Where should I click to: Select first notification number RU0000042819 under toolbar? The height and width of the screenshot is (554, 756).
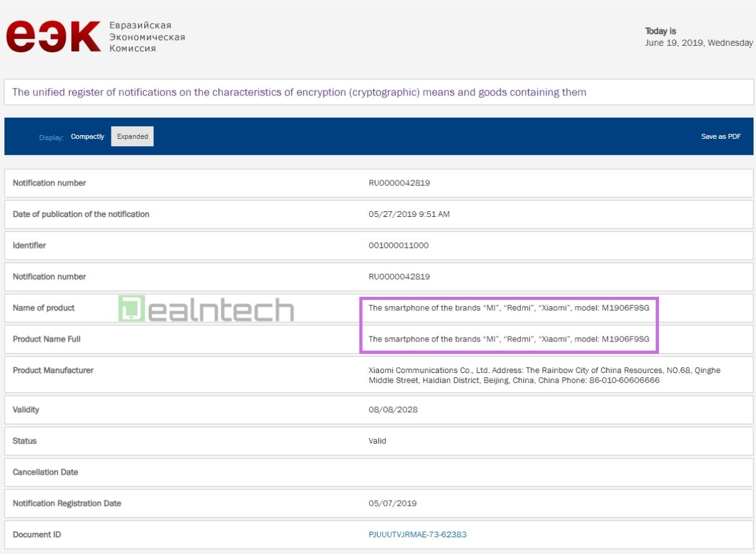point(399,183)
